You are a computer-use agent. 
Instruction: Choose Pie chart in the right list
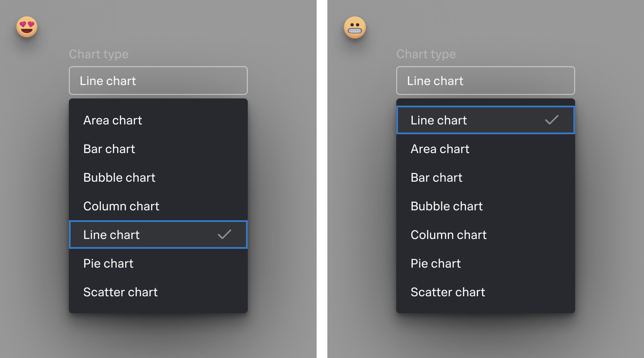coord(435,263)
